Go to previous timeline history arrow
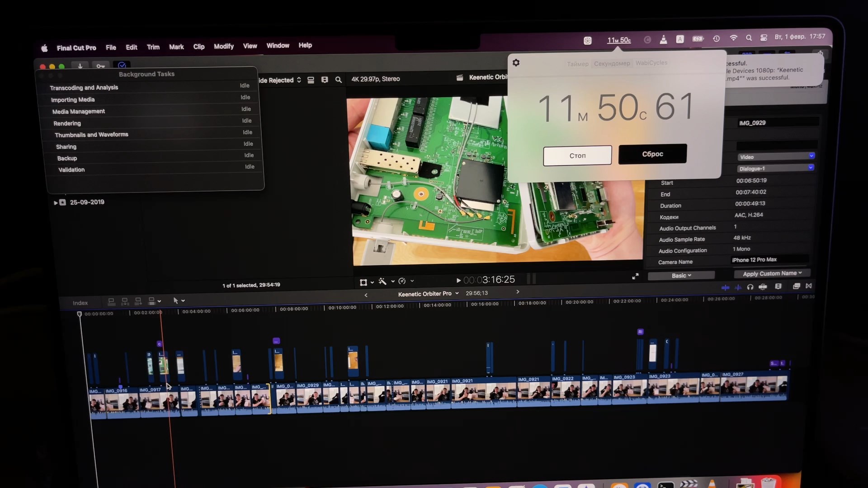868x488 pixels. click(366, 295)
